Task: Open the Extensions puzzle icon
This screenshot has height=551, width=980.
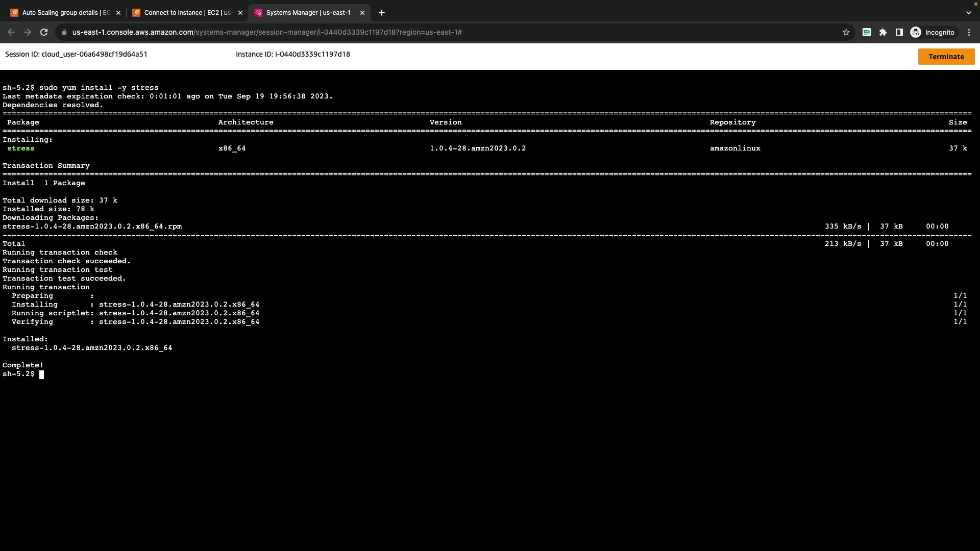Action: 883,32
